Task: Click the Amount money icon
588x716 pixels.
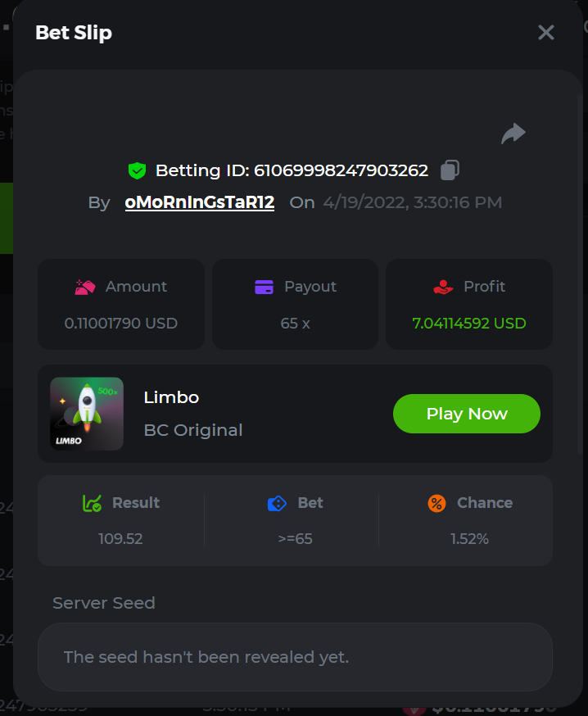Action: (x=85, y=287)
